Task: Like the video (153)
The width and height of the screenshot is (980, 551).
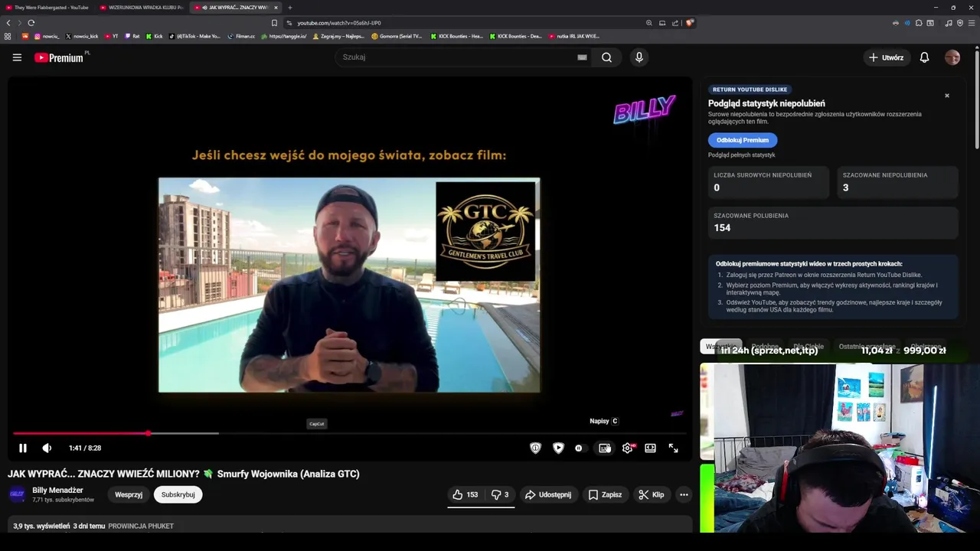Action: click(x=465, y=495)
